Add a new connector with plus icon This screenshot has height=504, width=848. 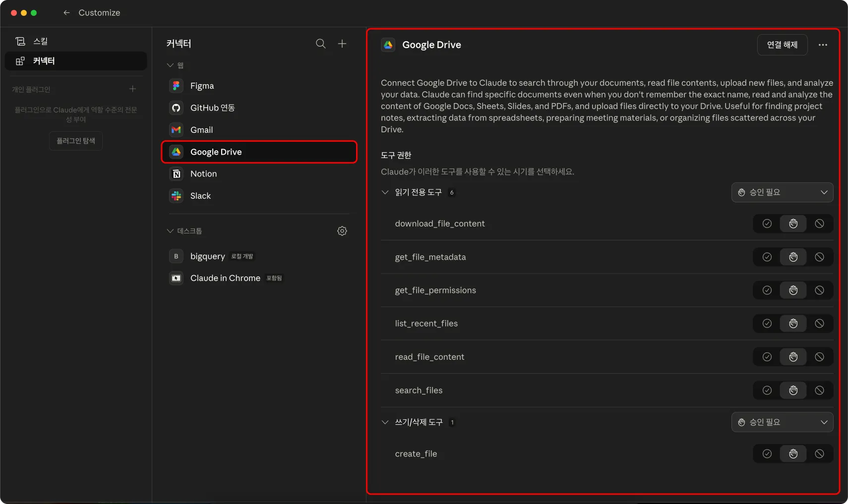click(x=342, y=44)
